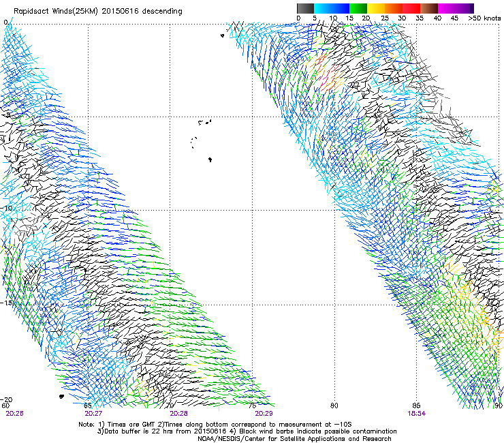Click the "25" label under the color bar
This screenshot has height=443, width=504.
[385, 18]
